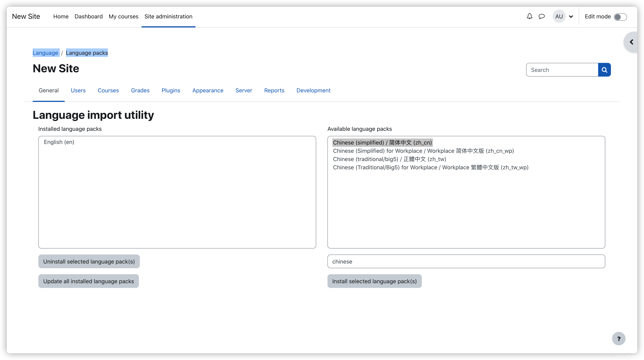Image resolution: width=644 pixels, height=360 pixels.
Task: Select Chinese (simplified) language pack
Action: coord(382,142)
